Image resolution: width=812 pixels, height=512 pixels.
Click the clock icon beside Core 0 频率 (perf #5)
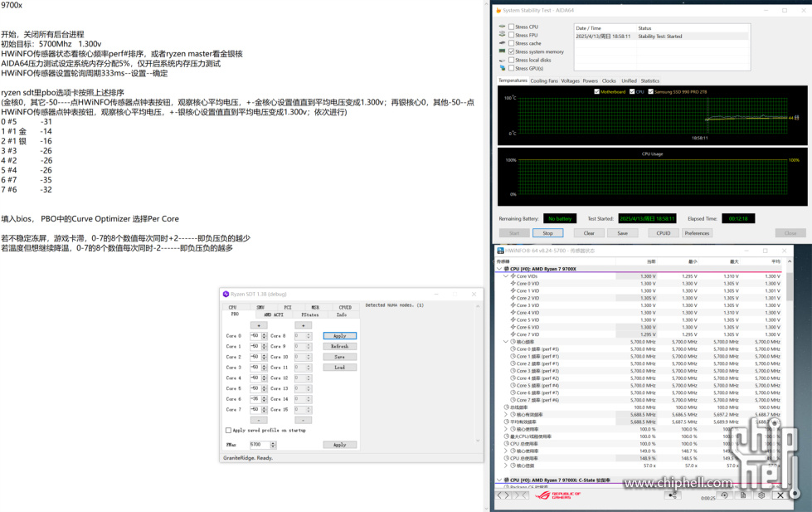(x=513, y=349)
